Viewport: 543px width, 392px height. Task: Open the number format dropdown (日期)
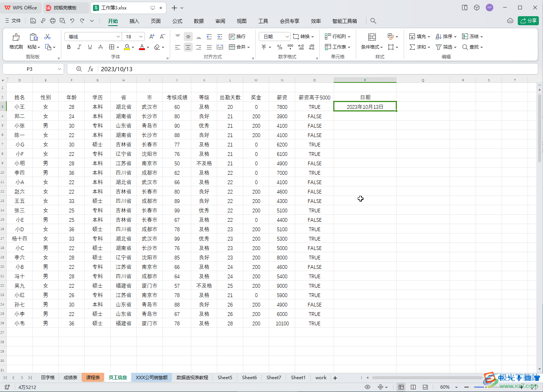click(287, 37)
